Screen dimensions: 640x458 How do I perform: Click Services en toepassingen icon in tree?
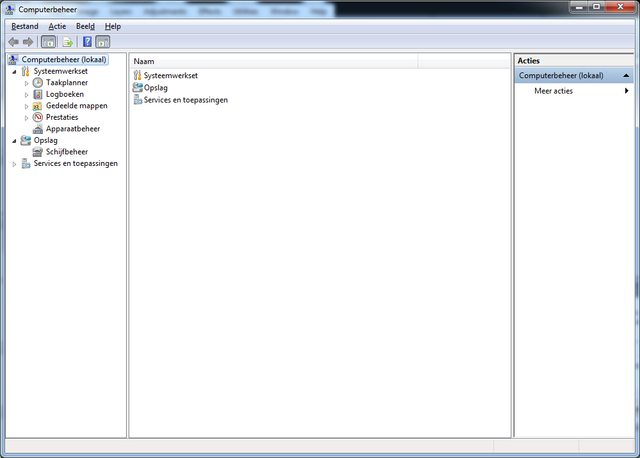coord(26,163)
